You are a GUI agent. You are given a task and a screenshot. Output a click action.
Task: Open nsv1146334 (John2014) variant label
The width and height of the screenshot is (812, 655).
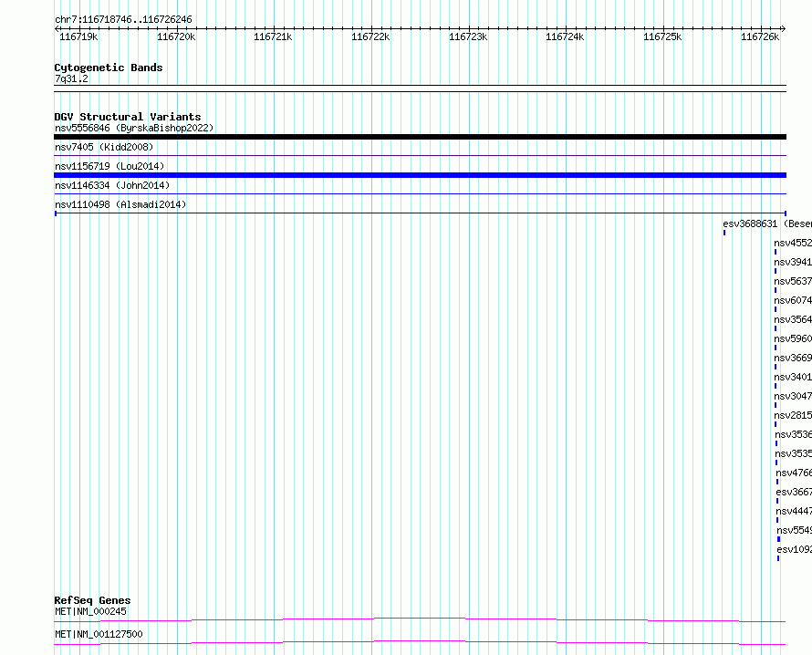112,185
